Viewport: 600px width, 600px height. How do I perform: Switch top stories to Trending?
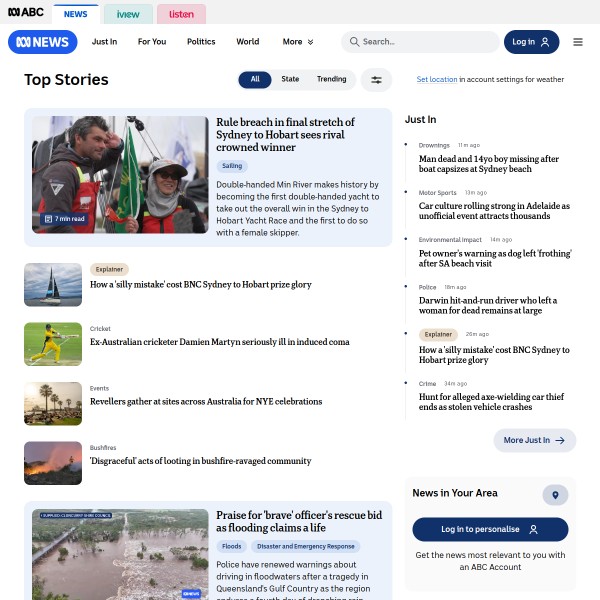[331, 80]
